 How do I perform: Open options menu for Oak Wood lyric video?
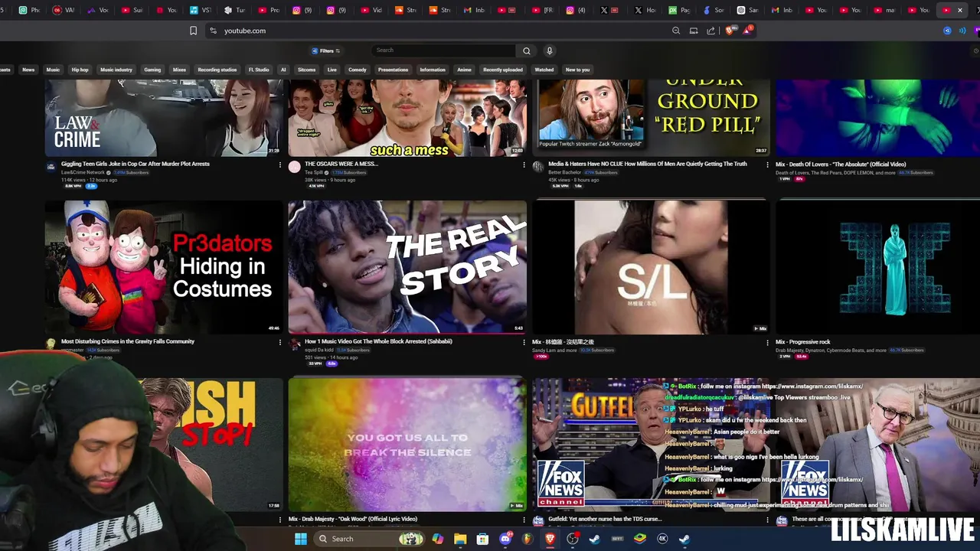[524, 520]
